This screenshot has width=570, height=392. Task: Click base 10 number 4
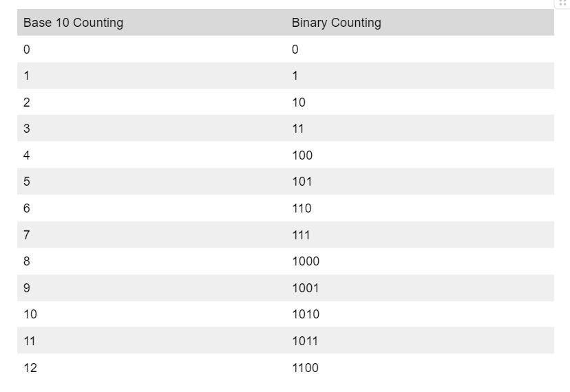coord(27,155)
